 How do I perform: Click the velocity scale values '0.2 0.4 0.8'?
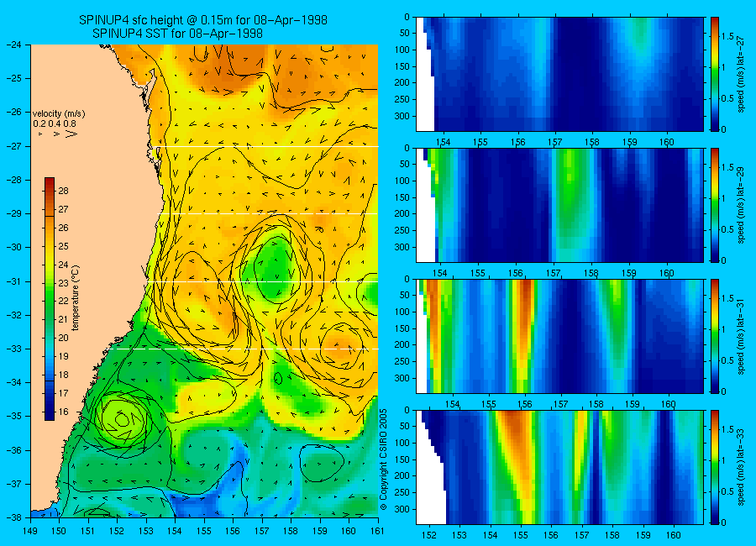pos(55,123)
